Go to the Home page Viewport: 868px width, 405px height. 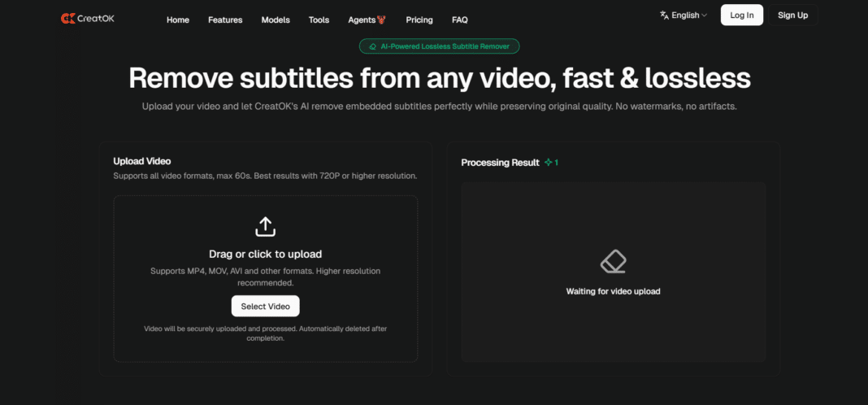click(178, 20)
